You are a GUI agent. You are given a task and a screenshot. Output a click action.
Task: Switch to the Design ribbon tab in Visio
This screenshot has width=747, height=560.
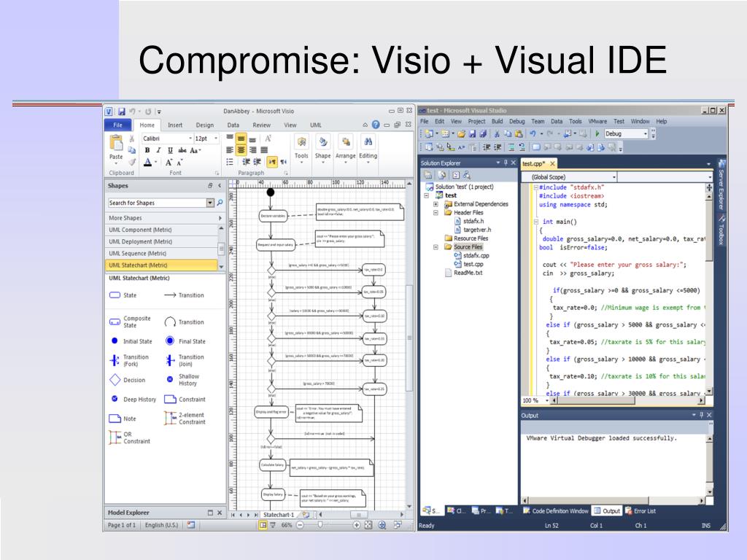pyautogui.click(x=205, y=125)
